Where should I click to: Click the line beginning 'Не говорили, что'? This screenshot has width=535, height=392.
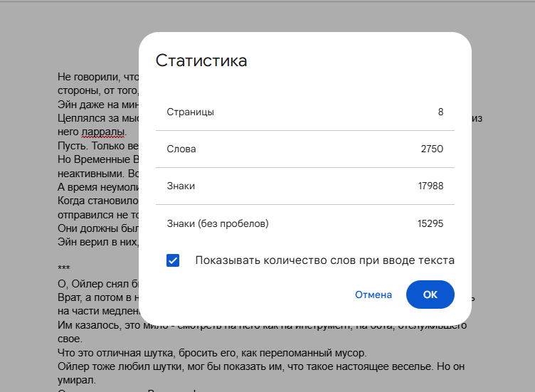[96, 76]
